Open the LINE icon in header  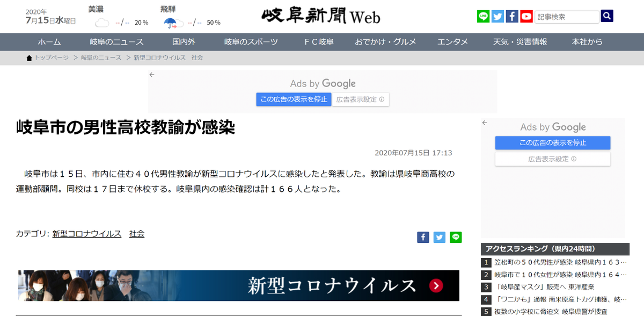483,17
